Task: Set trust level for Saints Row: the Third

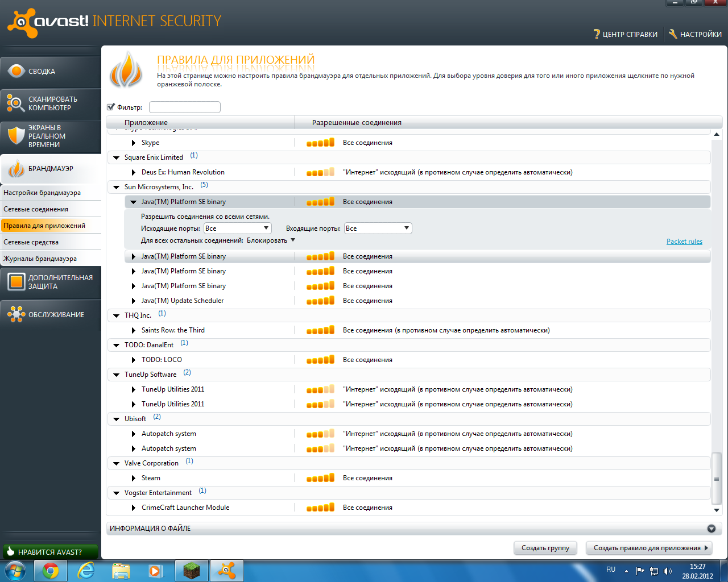Action: coord(320,330)
